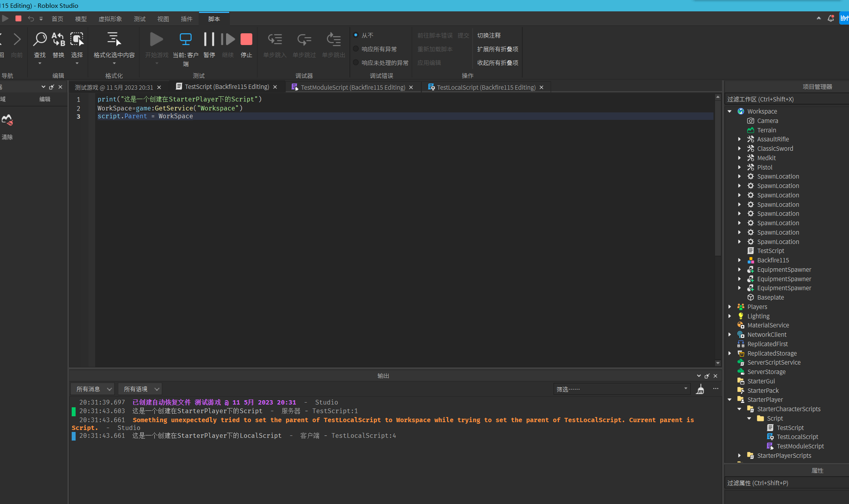This screenshot has width=849, height=504.
Task: Click the Step Over (单步跳过) icon
Action: click(304, 40)
